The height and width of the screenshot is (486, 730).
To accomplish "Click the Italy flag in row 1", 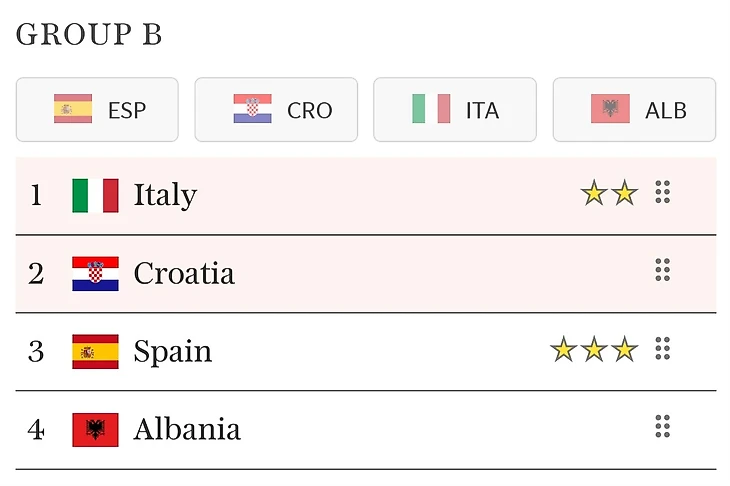I will point(95,195).
